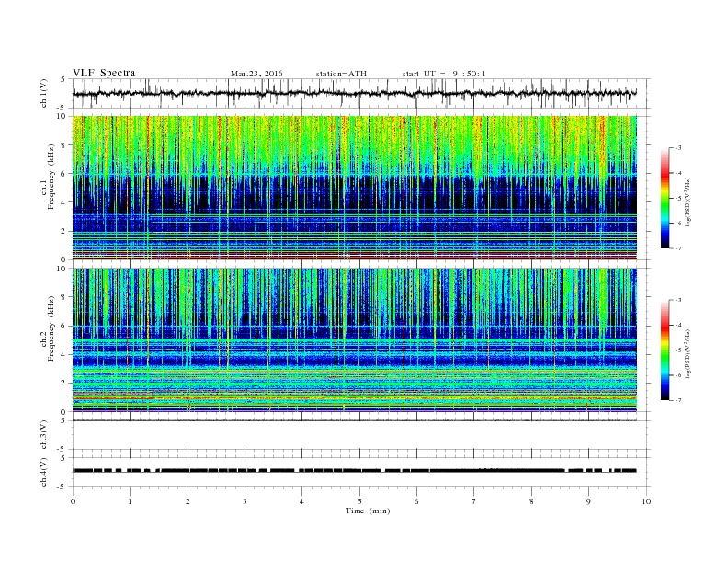
Task: Click the time axis tick label '7'
Action: click(474, 501)
